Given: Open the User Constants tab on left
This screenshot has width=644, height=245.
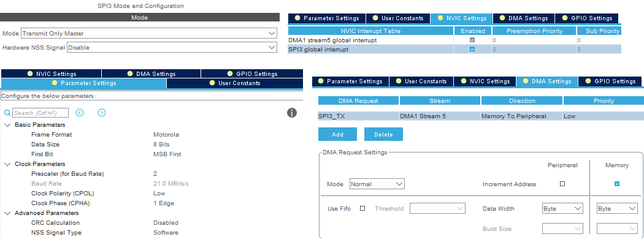Looking at the screenshot, I should coord(235,83).
